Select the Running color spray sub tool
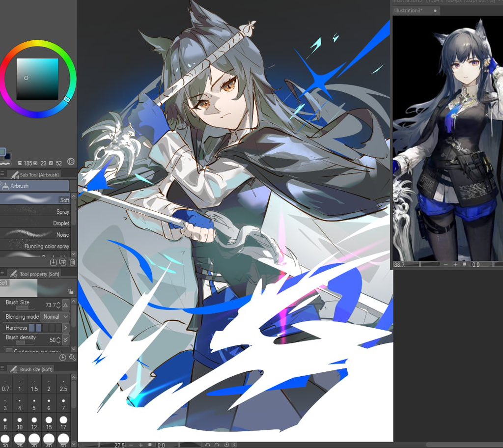The width and height of the screenshot is (503, 448). pos(35,246)
